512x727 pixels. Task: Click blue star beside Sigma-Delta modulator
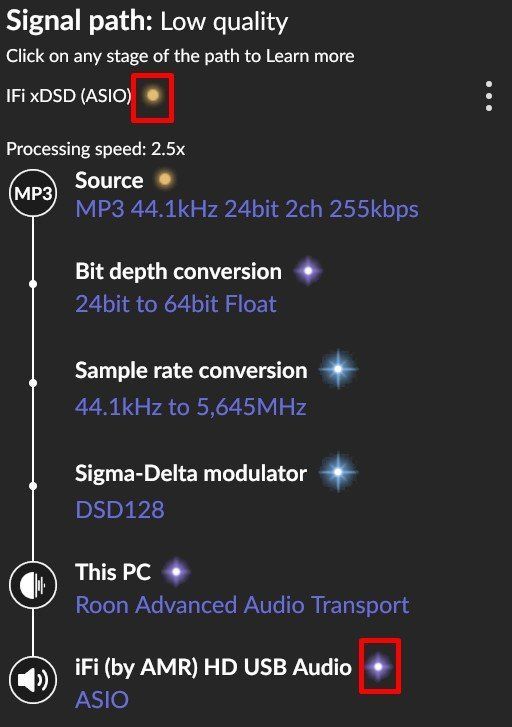point(338,472)
